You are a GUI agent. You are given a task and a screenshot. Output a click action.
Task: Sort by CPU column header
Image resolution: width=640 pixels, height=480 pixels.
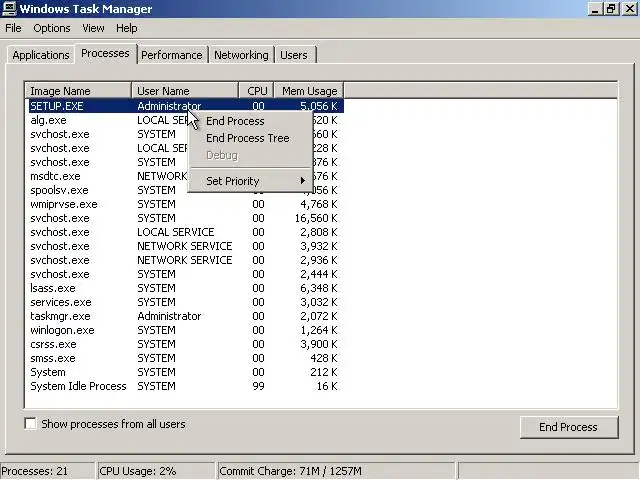pos(256,91)
